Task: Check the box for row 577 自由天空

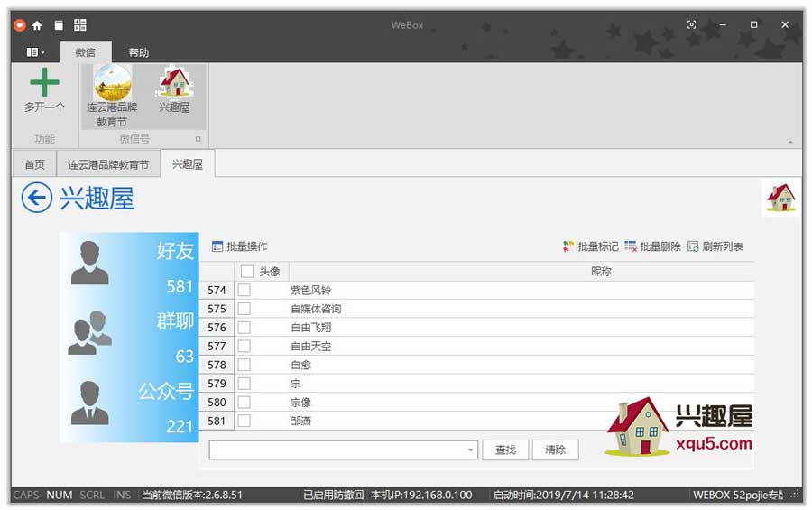Action: (244, 346)
